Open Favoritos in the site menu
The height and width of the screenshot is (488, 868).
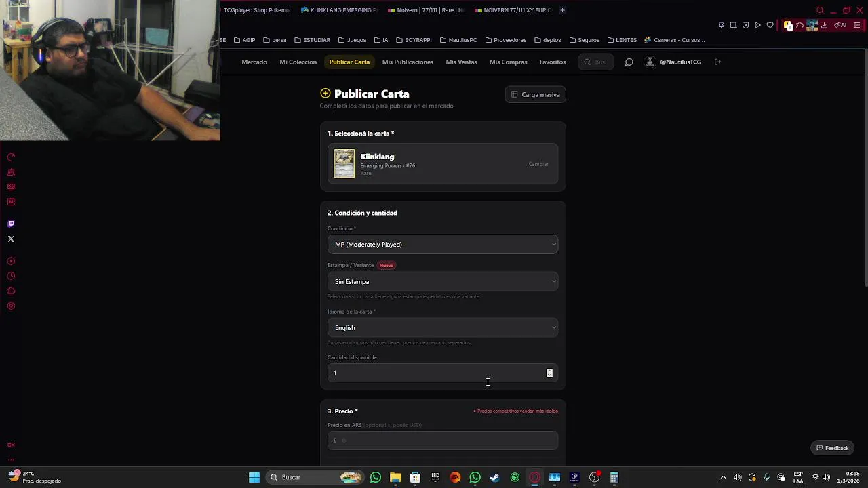click(x=553, y=62)
